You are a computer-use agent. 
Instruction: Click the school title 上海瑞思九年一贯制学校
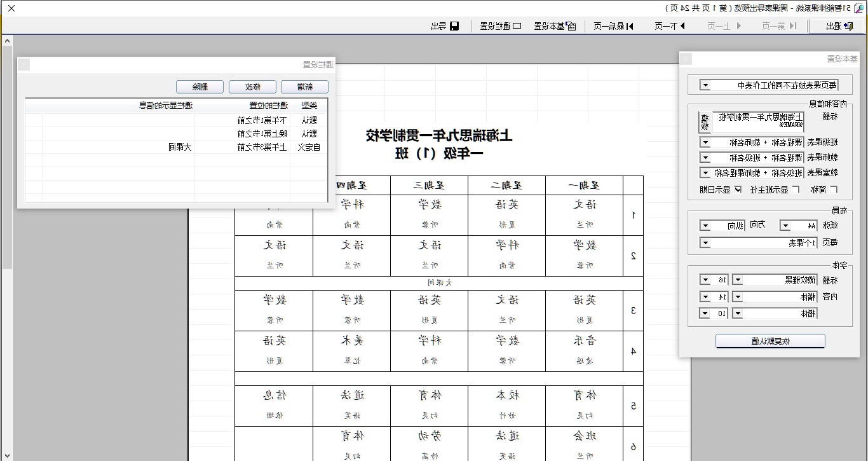click(x=439, y=135)
